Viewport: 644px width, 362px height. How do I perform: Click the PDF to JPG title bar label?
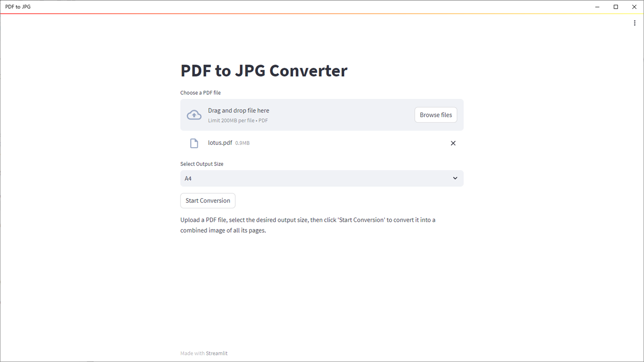pyautogui.click(x=17, y=6)
